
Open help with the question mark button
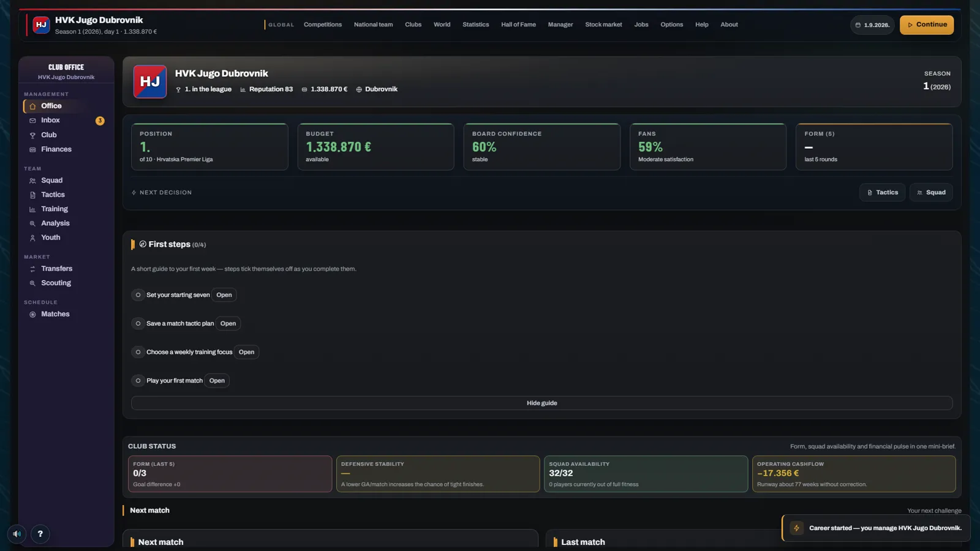40,534
